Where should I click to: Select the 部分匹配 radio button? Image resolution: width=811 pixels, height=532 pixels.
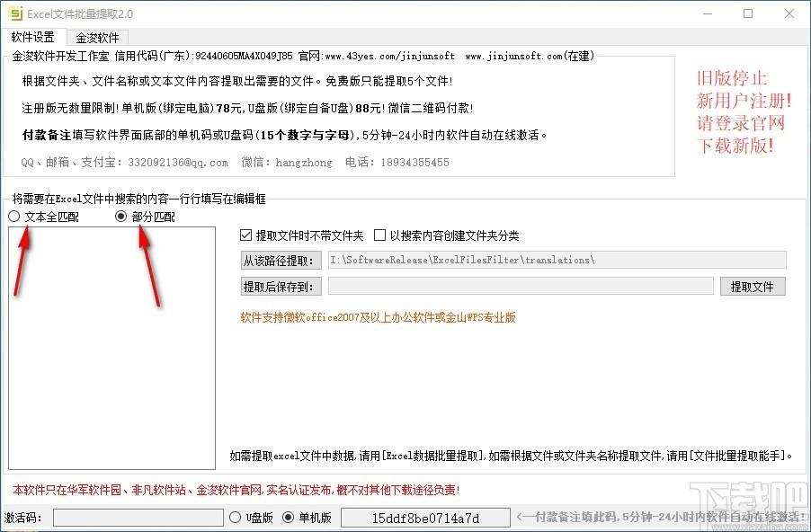click(x=146, y=217)
